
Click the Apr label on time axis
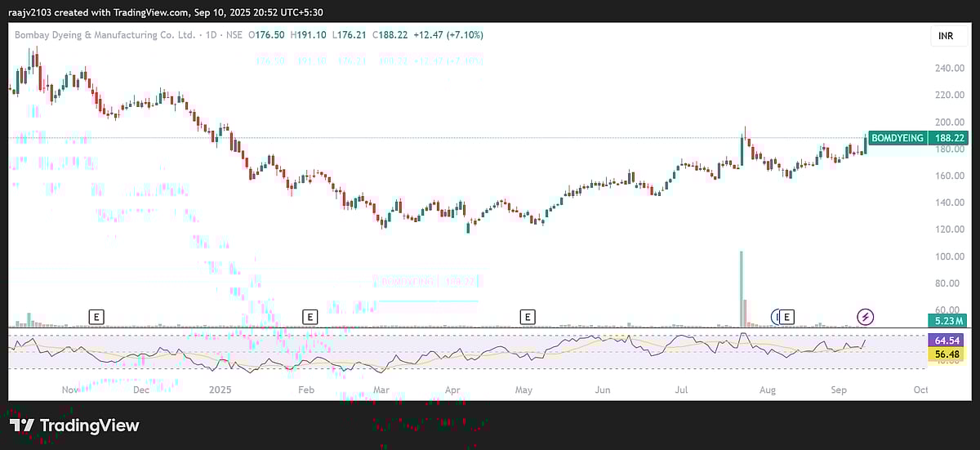[454, 390]
